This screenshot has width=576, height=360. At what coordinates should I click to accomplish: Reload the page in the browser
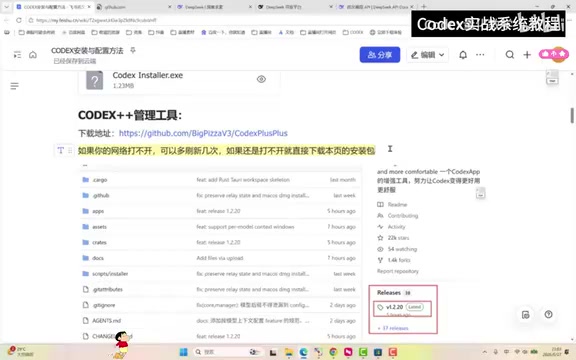pyautogui.click(x=19, y=20)
